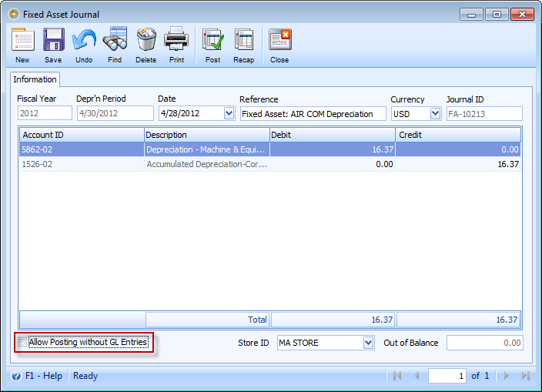Edit the Reference text field
542x392 pixels.
point(313,114)
